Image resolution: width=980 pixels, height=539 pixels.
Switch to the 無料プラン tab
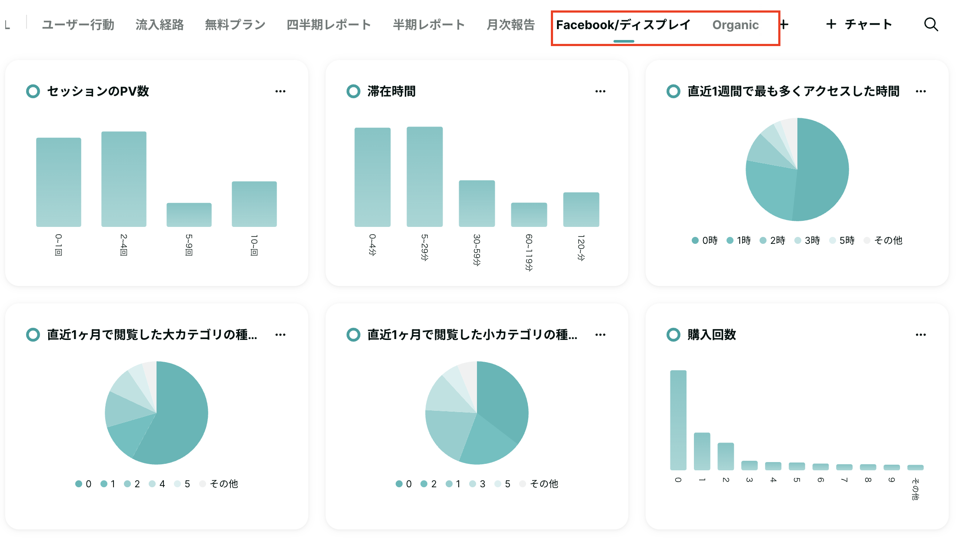235,25
